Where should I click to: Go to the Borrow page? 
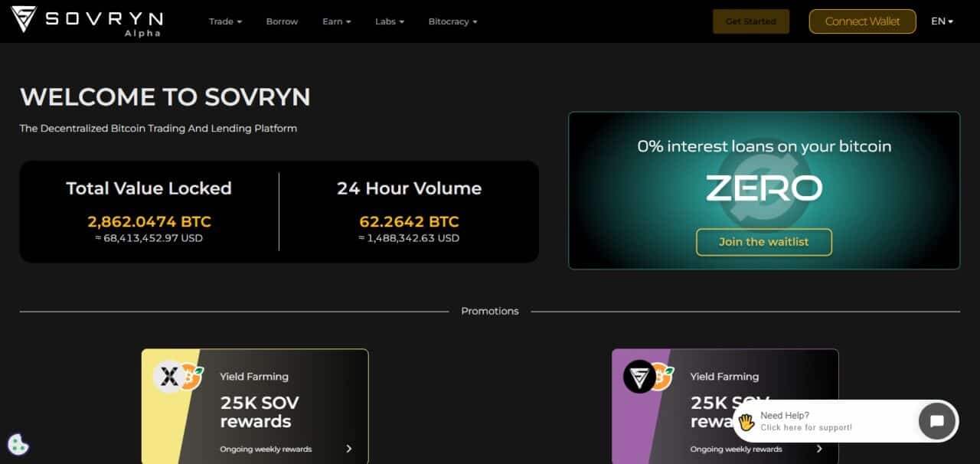coord(282,21)
